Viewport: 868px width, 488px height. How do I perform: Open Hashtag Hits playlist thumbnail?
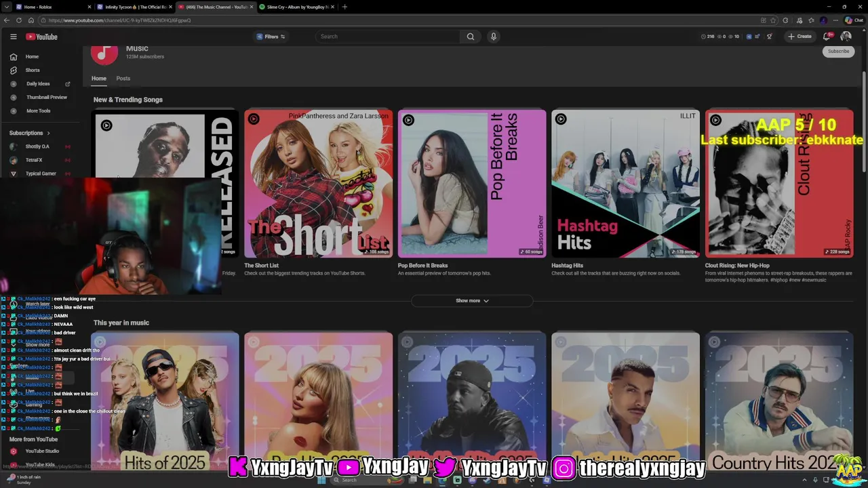point(625,184)
